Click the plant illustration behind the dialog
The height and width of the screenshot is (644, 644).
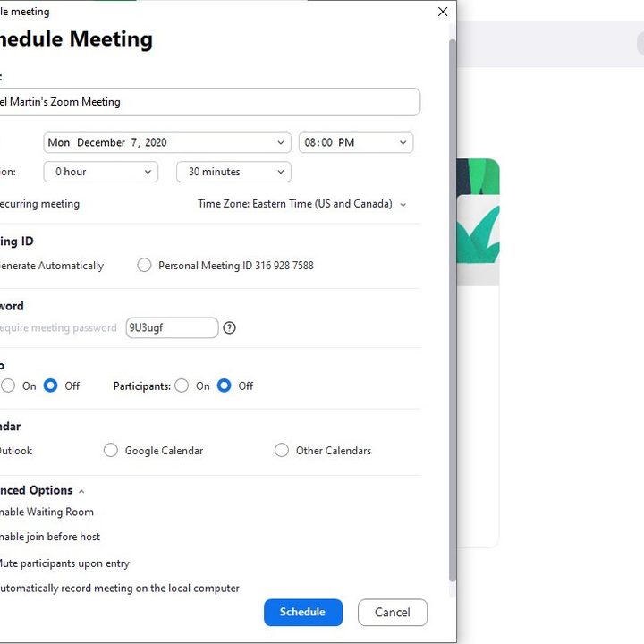click(x=478, y=222)
